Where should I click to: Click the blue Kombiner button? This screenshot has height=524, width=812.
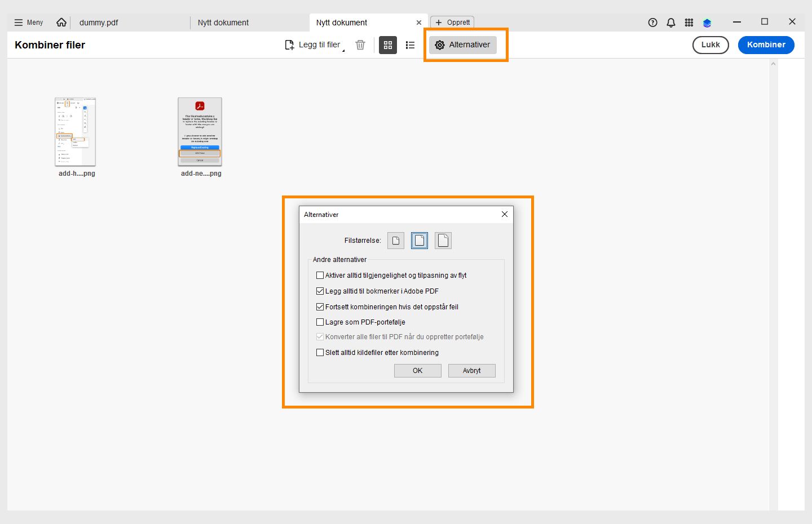(x=766, y=45)
